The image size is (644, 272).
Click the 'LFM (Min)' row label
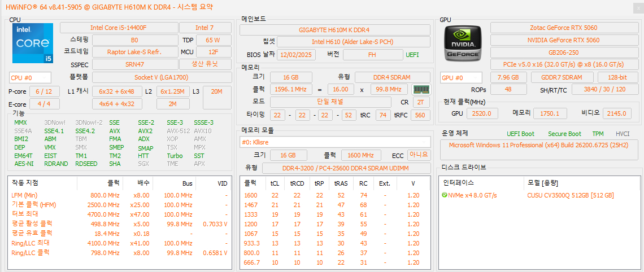[24, 195]
